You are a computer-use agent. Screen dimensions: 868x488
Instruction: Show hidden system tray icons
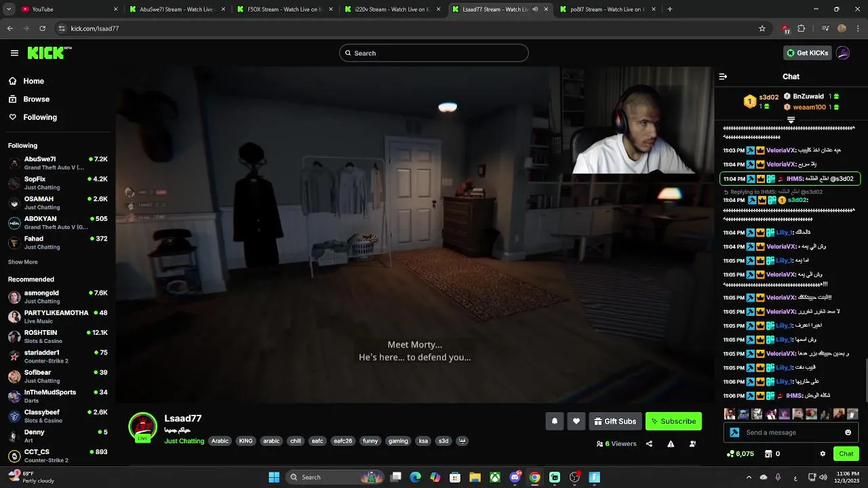[x=749, y=477]
